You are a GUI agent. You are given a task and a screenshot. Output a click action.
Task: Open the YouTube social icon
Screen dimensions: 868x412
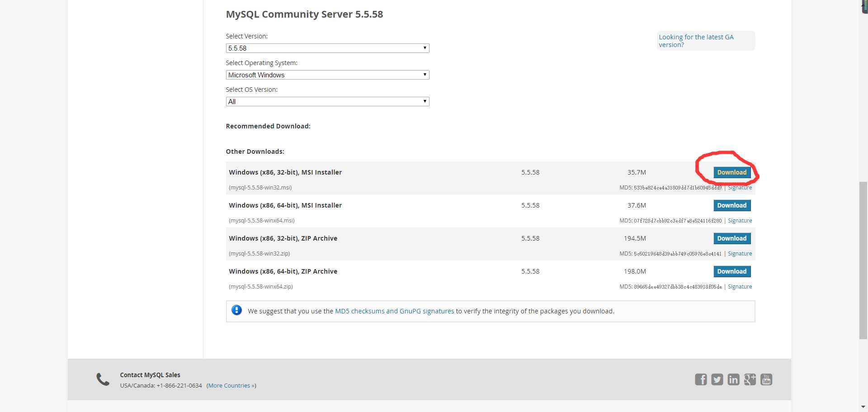pyautogui.click(x=766, y=379)
